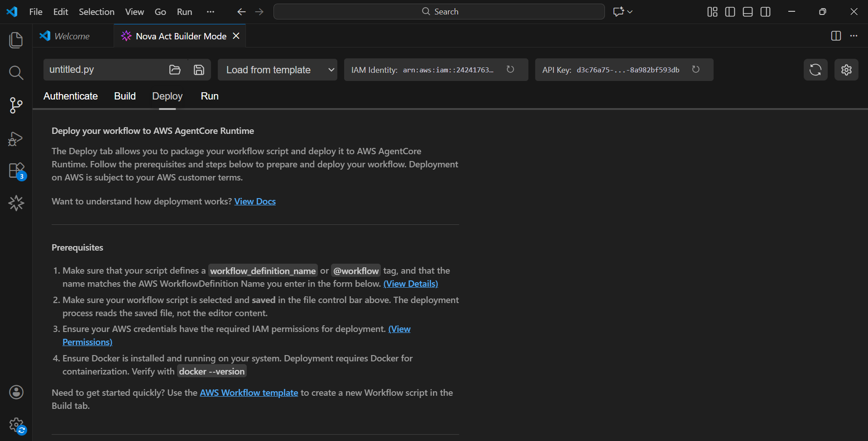Refresh the IAM Identity value
This screenshot has height=441, width=868.
point(511,69)
